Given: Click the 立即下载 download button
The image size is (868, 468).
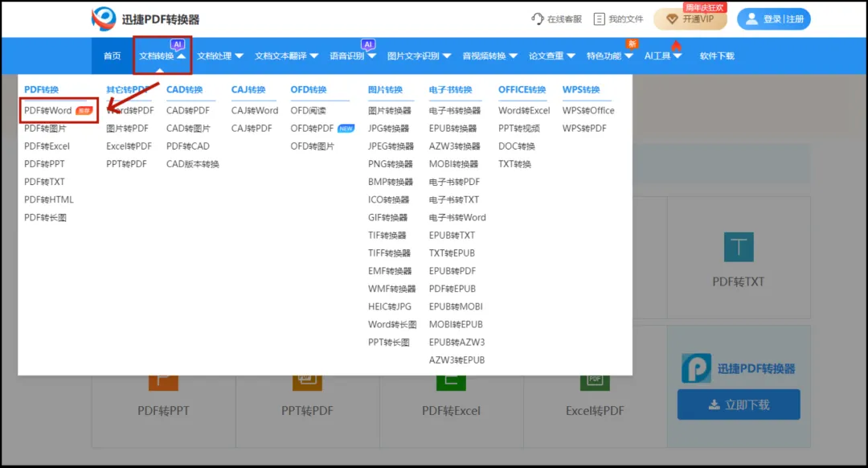Looking at the screenshot, I should 739,404.
